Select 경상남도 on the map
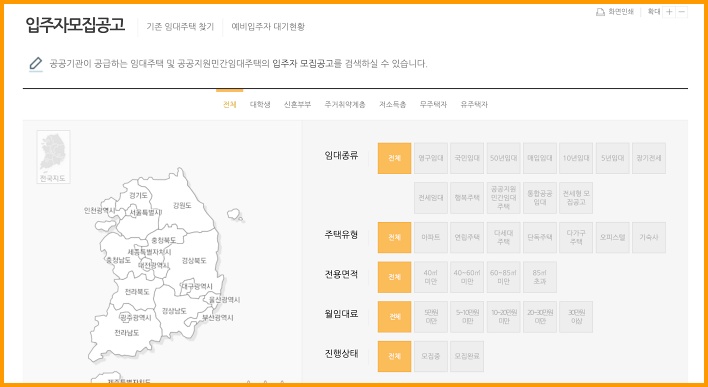This screenshot has height=387, width=708. (x=174, y=311)
